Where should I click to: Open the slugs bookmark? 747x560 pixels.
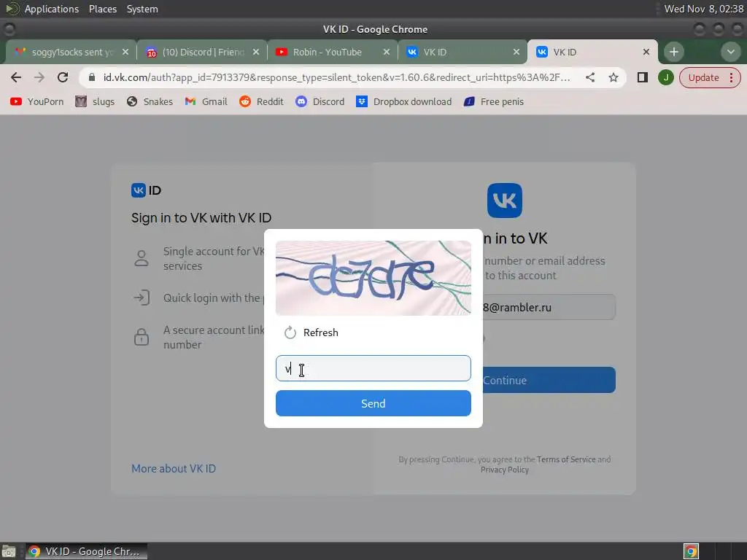tap(95, 101)
